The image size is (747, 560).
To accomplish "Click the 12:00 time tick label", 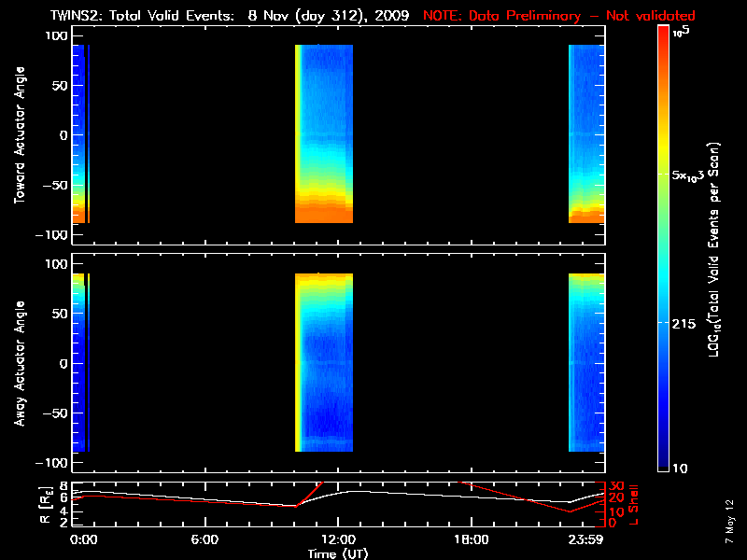I will point(338,540).
